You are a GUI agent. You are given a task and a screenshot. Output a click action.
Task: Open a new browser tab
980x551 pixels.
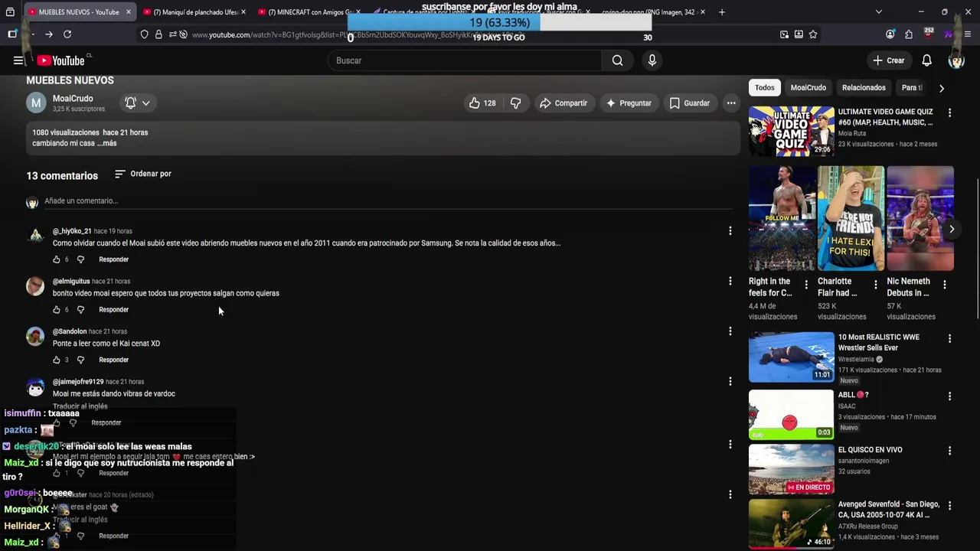(722, 12)
